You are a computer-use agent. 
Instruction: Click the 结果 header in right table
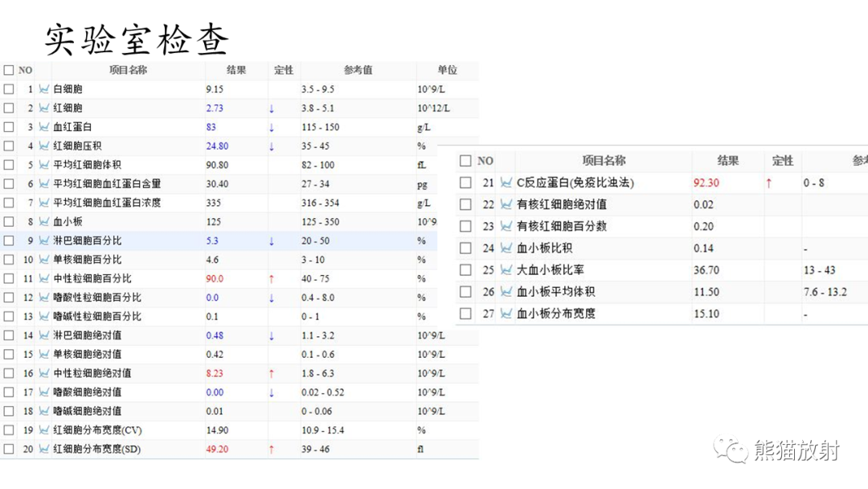728,161
